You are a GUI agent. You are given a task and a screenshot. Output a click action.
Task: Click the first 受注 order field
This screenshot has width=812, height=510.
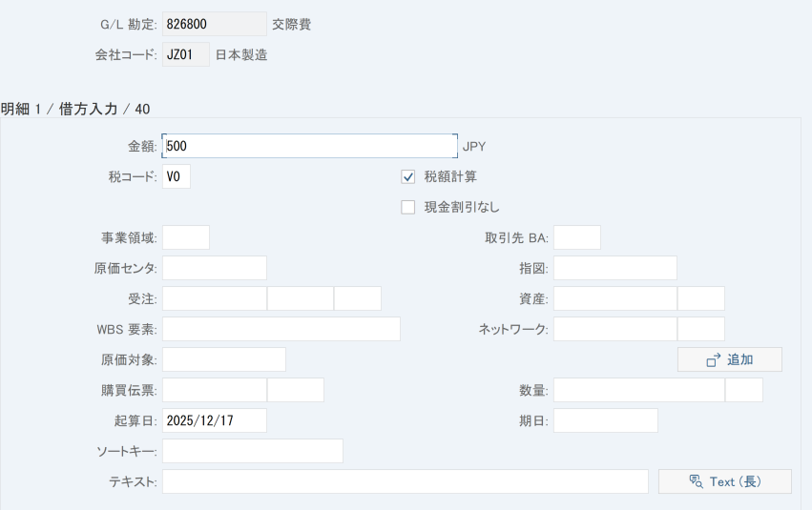point(215,298)
